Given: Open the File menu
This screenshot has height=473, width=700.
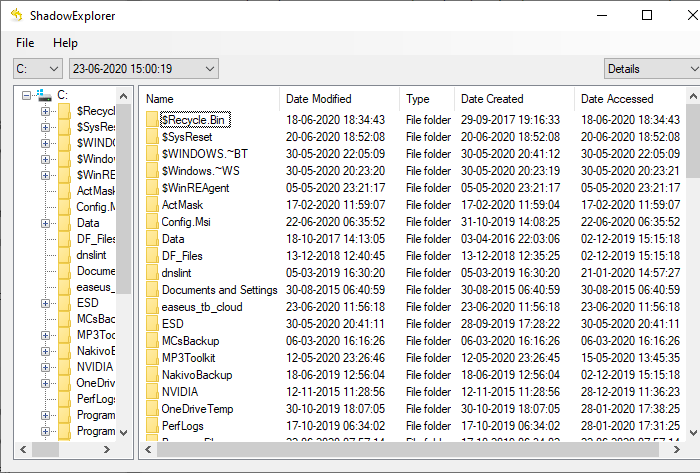Looking at the screenshot, I should pos(25,43).
